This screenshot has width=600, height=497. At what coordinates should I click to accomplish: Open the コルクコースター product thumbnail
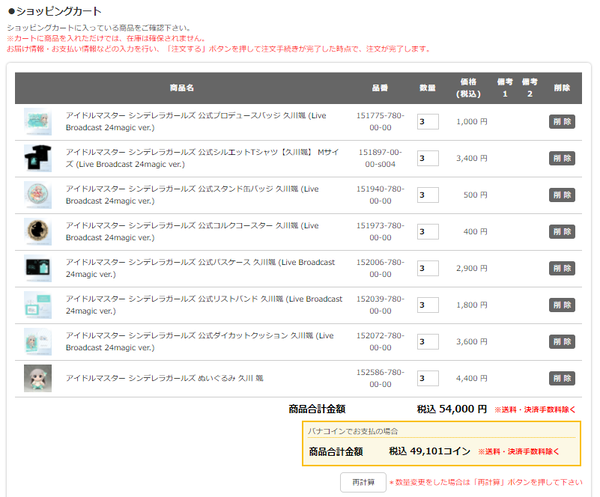38,232
